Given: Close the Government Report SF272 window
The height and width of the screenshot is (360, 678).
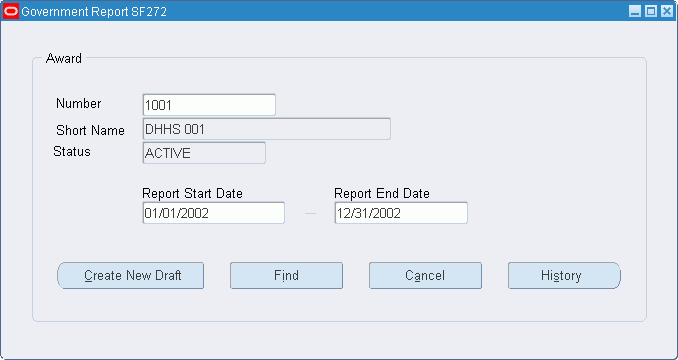Looking at the screenshot, I should (x=667, y=11).
